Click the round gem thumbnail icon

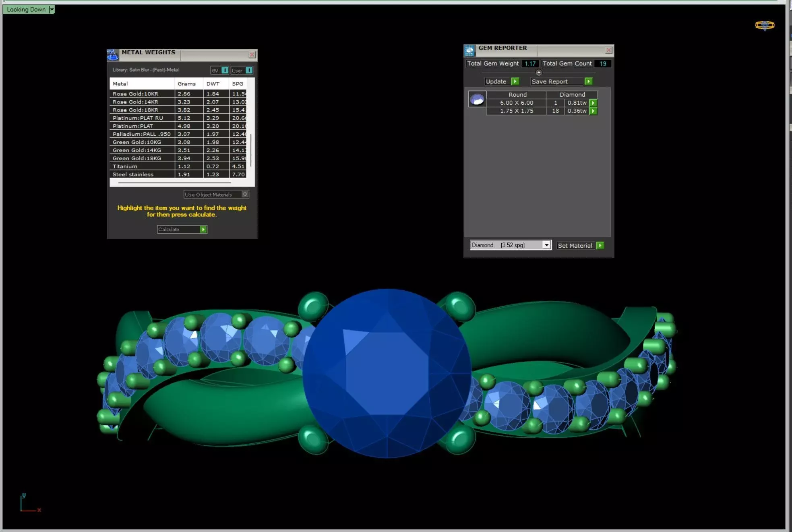pos(477,99)
